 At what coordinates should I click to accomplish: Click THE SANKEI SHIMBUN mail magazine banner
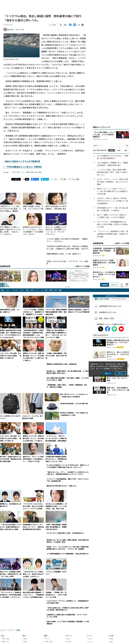(x=111, y=298)
